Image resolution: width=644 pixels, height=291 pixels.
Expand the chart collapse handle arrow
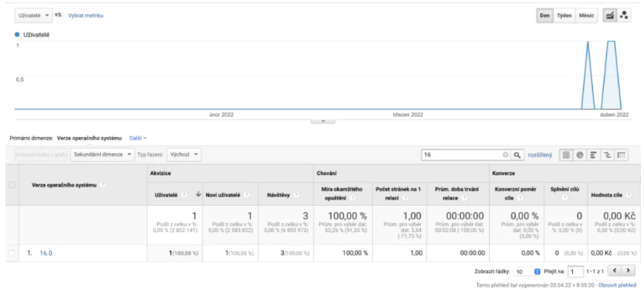pyautogui.click(x=323, y=121)
